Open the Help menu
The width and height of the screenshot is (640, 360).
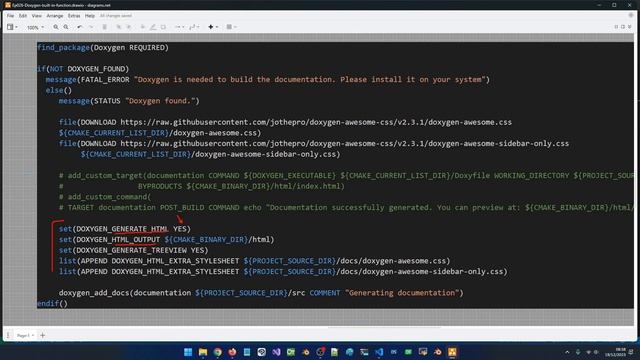coord(90,16)
